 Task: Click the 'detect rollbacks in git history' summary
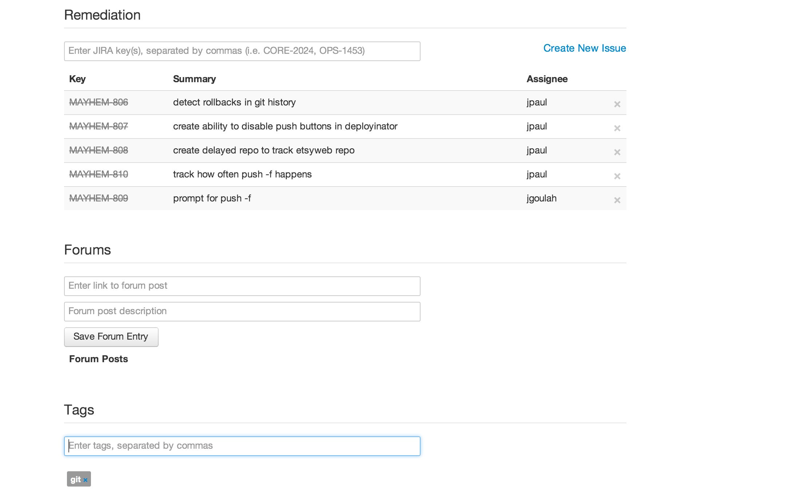tap(234, 103)
